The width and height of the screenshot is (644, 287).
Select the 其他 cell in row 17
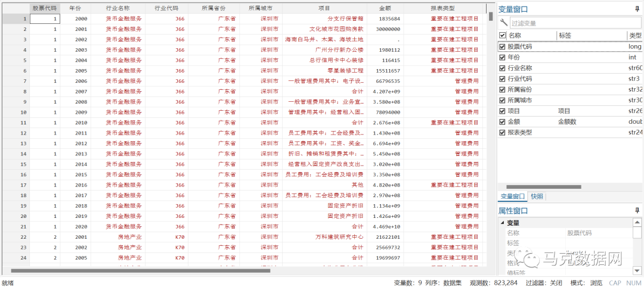tap(324, 185)
